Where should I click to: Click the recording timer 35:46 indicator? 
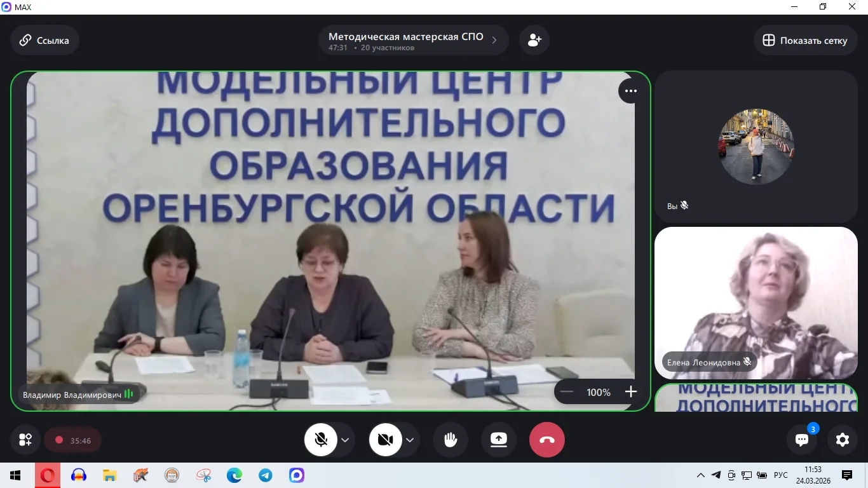tap(72, 440)
